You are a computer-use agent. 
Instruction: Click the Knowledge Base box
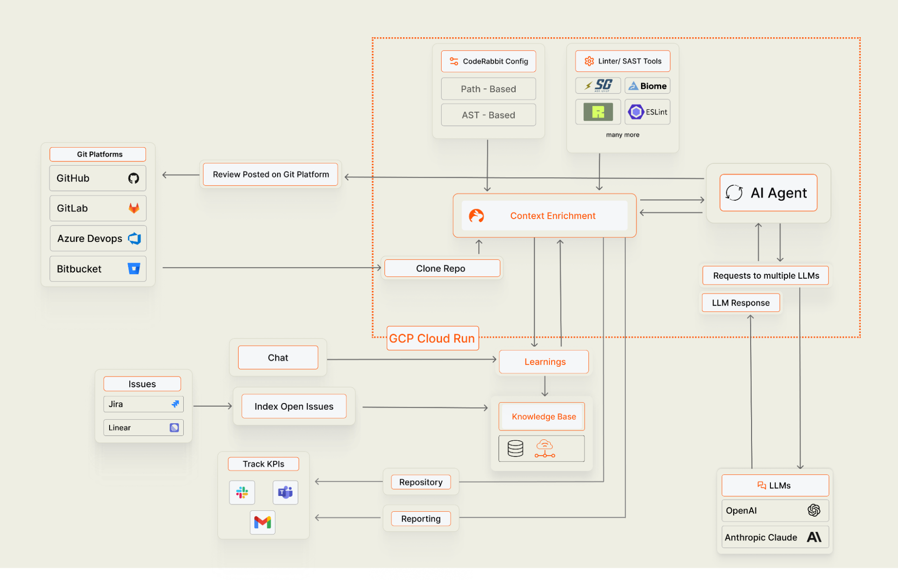tap(541, 417)
